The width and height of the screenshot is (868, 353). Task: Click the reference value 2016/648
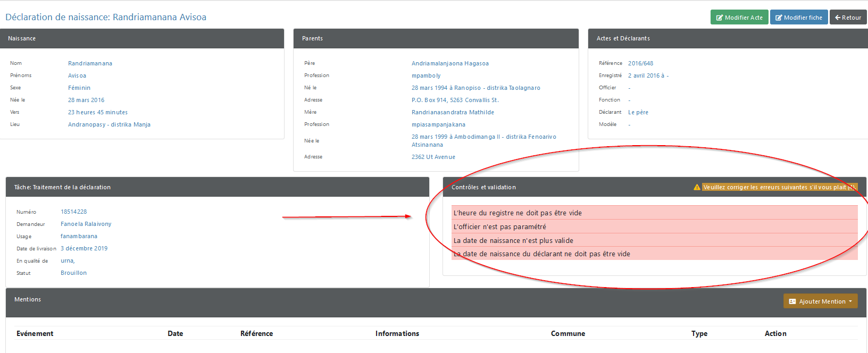[x=640, y=63]
